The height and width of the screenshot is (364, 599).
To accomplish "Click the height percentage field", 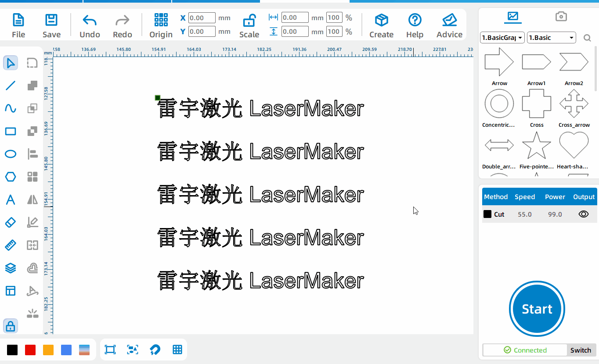I will (334, 32).
